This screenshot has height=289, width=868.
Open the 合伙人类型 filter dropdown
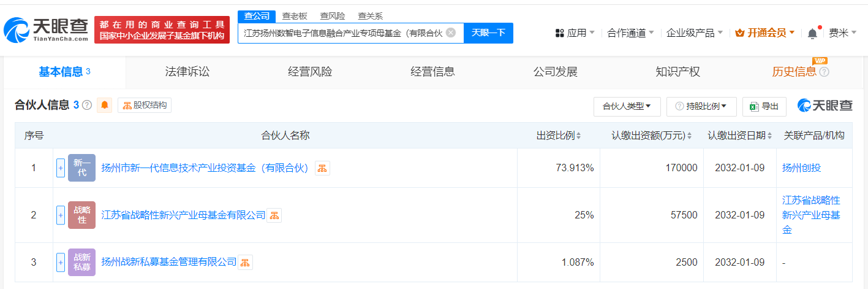[627, 106]
